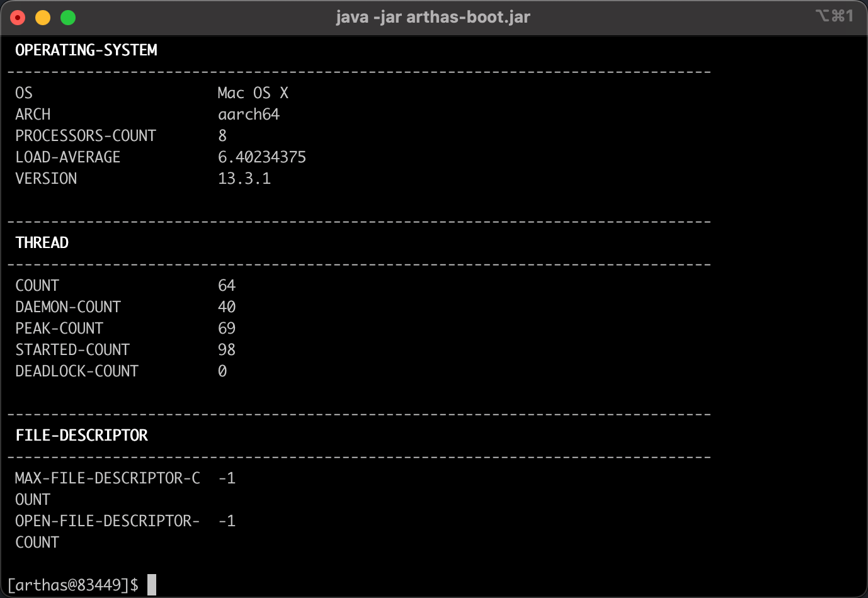Click the PROCESSORS-COUNT label
This screenshot has width=868, height=598.
86,136
